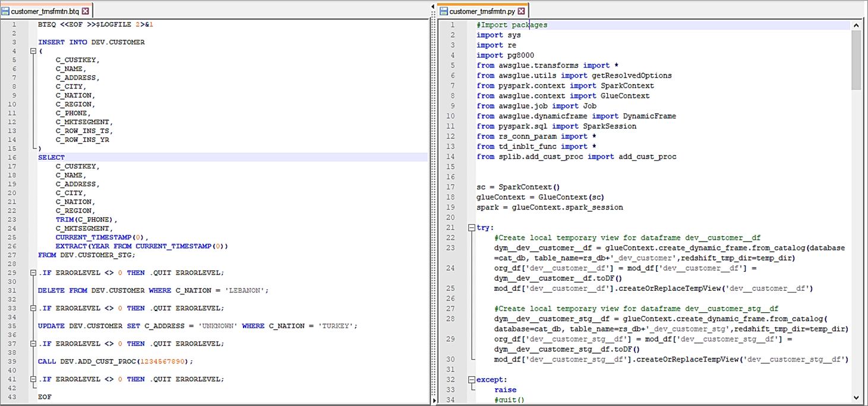The image size is (868, 406).
Task: Click the scroll up arrow in right pane
Action: pyautogui.click(x=856, y=26)
